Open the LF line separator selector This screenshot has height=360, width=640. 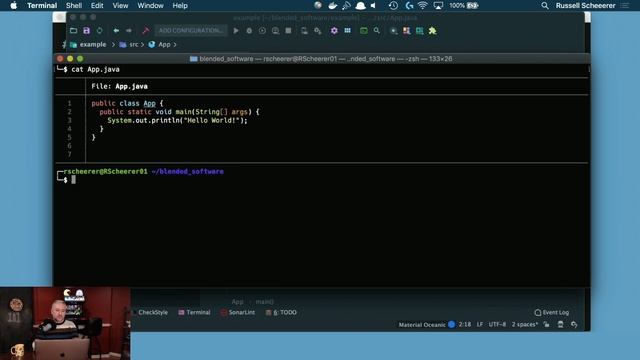click(x=480, y=324)
